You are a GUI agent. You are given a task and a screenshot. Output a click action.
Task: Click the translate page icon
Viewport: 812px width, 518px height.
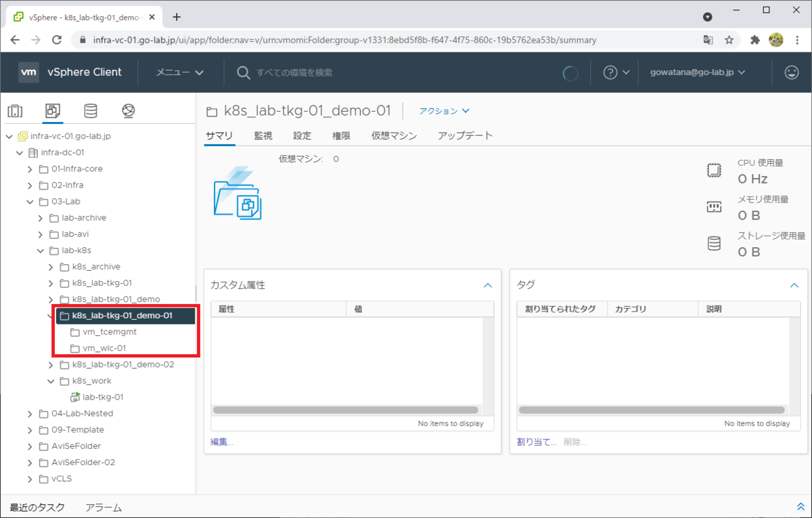[708, 40]
